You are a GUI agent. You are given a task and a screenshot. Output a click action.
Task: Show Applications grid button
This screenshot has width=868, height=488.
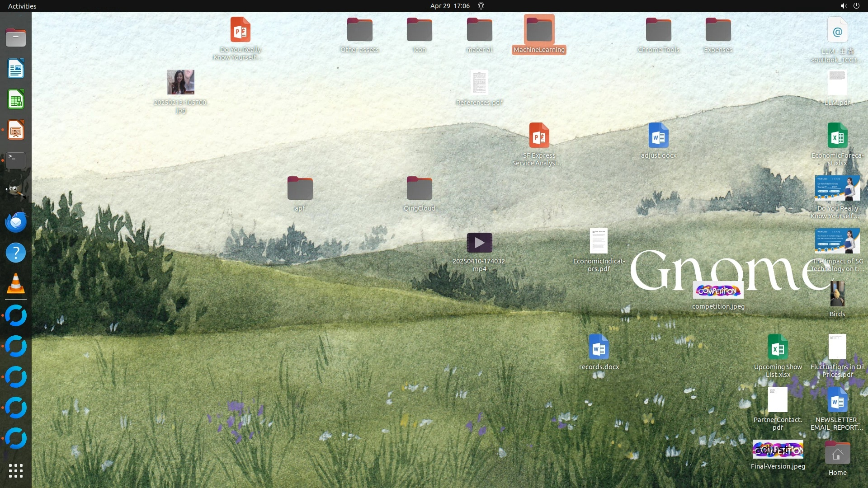click(x=16, y=471)
